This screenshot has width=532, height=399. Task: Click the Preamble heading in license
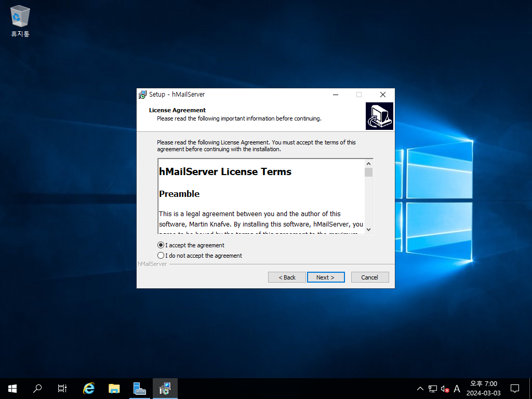[179, 194]
